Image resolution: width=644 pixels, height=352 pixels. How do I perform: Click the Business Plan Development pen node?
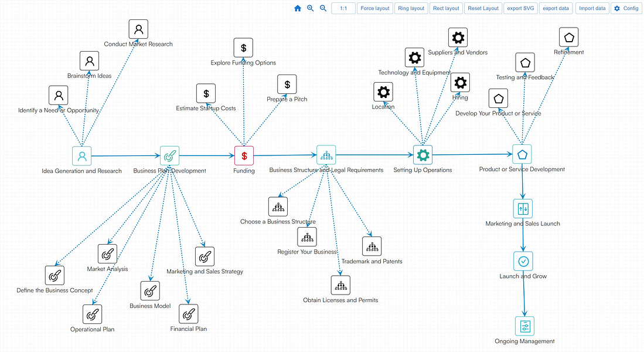pos(169,155)
